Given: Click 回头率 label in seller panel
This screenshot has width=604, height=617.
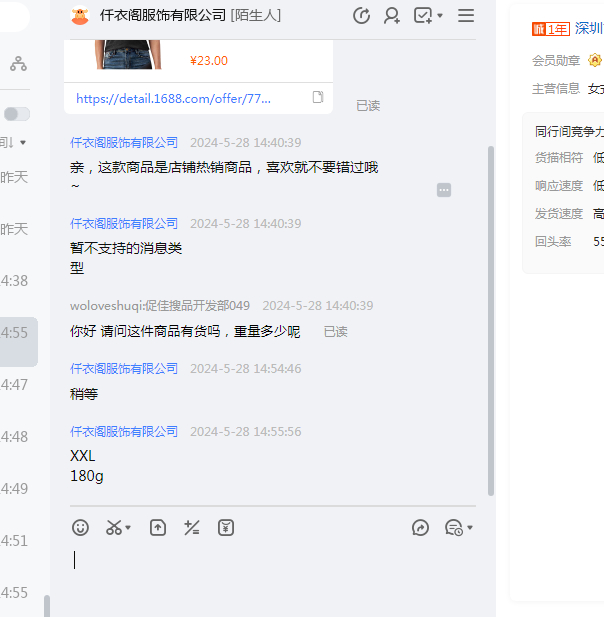Looking at the screenshot, I should (553, 241).
